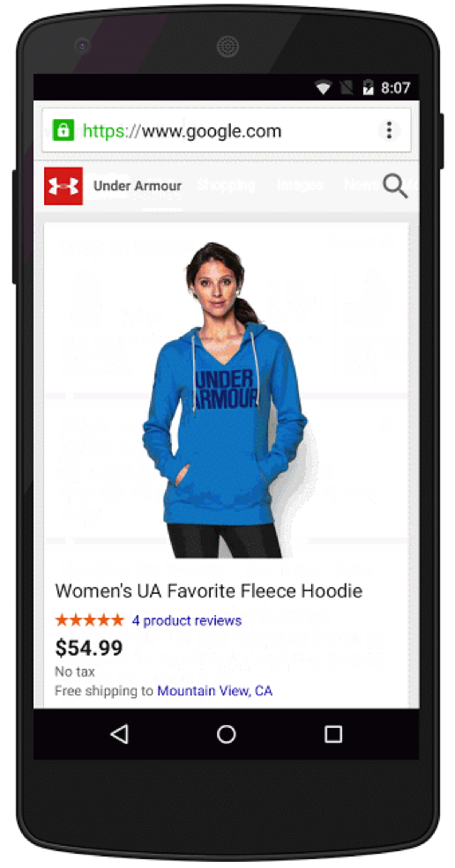This screenshot has height=868, width=455.
Task: Tap the Android back navigation button
Action: pos(118,734)
